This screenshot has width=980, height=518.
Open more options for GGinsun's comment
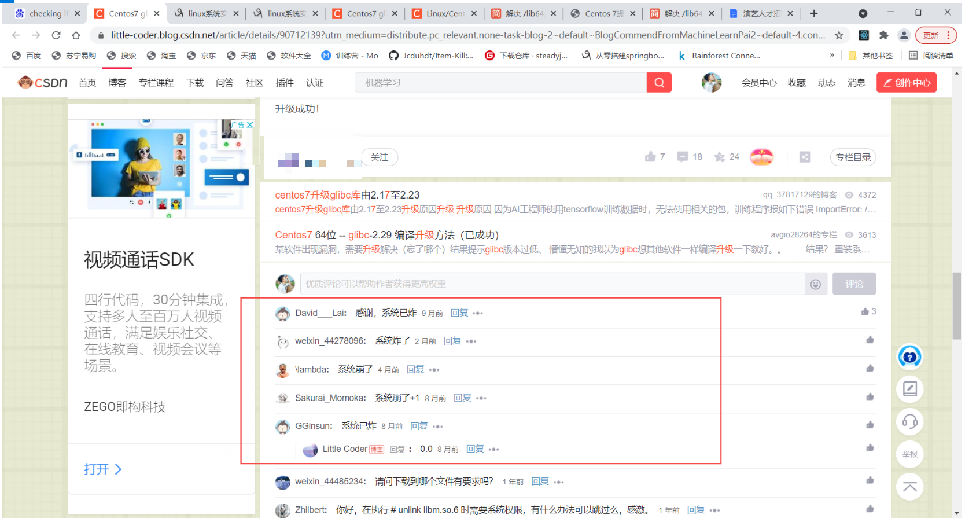[x=437, y=427]
